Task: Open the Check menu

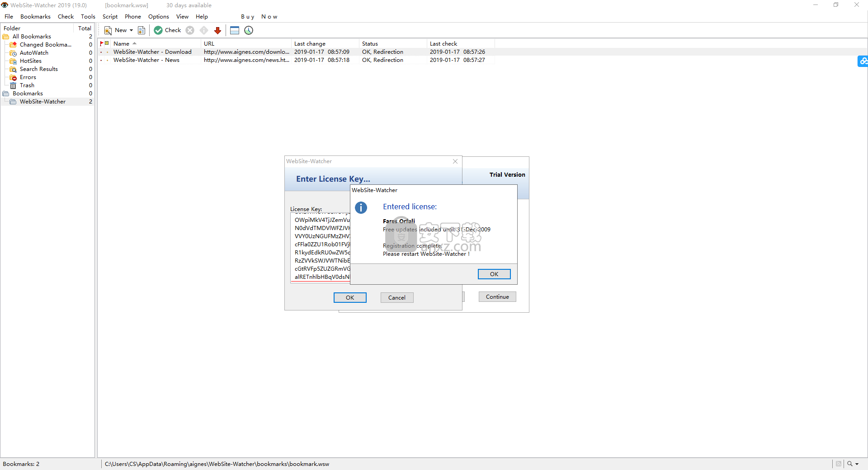Action: pyautogui.click(x=66, y=17)
